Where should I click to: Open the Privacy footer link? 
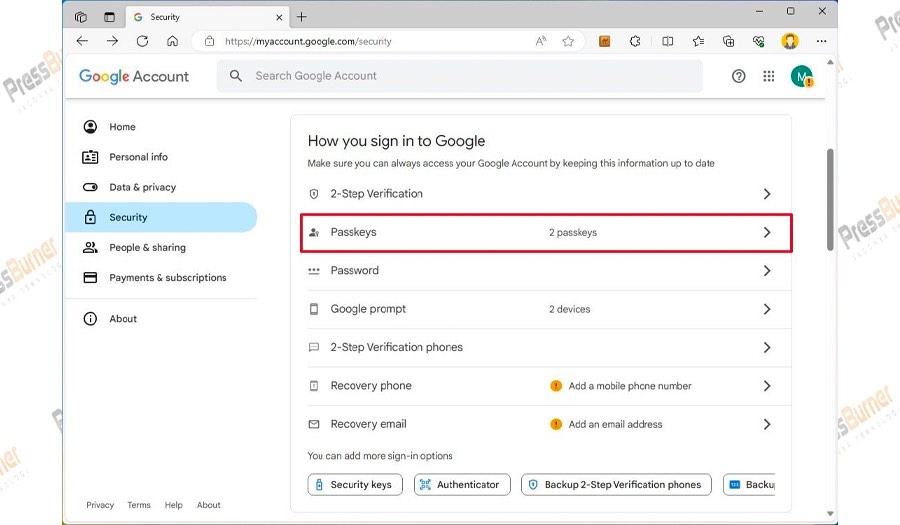pos(100,505)
